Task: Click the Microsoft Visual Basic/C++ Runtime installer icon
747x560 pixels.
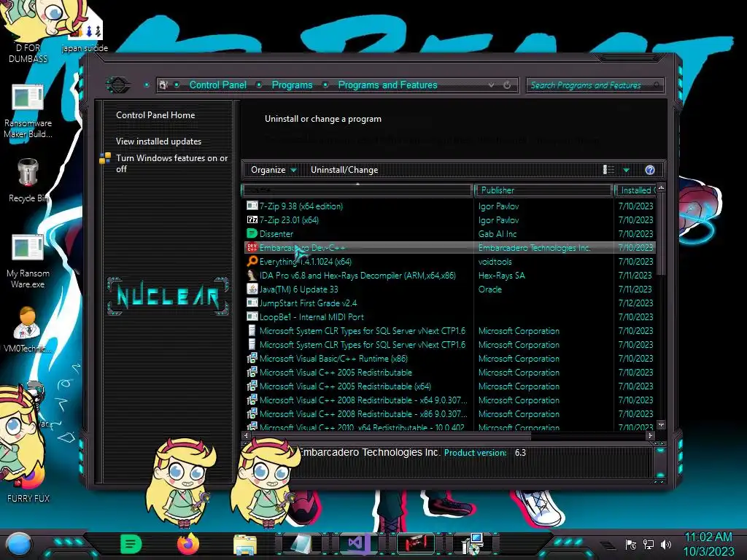Action: tap(252, 359)
